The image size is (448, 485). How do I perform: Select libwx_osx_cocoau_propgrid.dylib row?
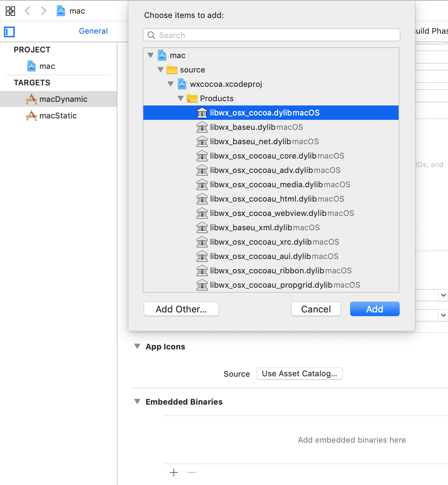tap(271, 285)
